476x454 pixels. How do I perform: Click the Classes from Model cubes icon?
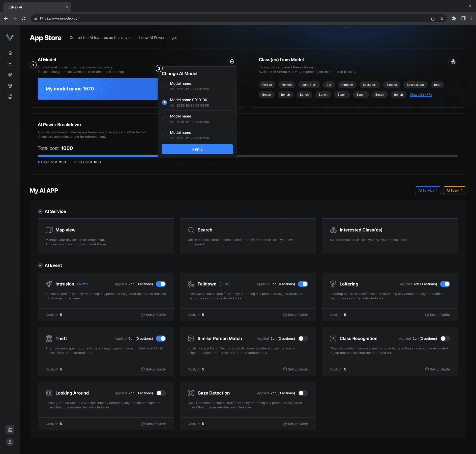coord(453,61)
